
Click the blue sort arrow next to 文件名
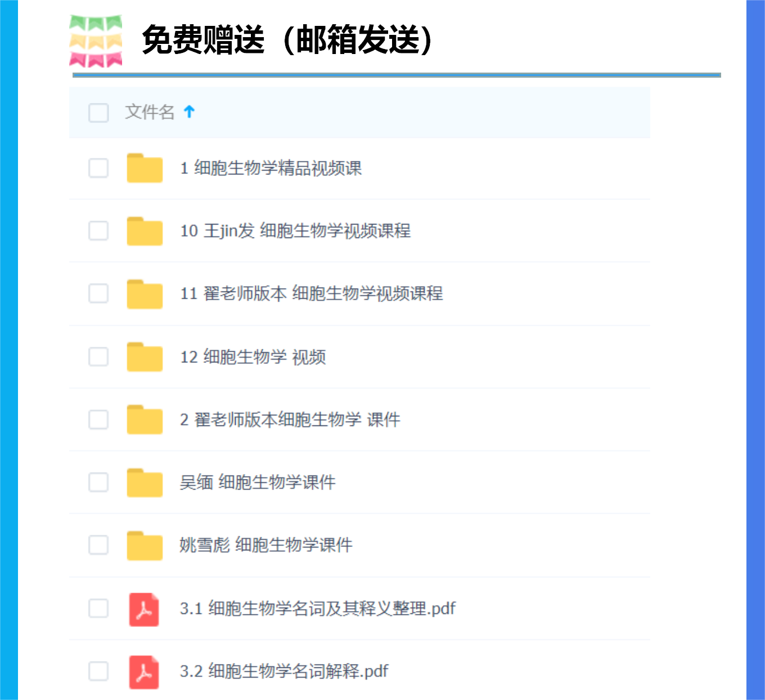point(190,112)
